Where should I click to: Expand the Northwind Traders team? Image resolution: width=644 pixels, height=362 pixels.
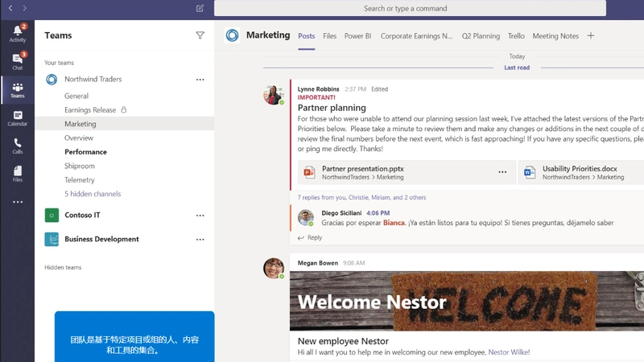pos(93,79)
